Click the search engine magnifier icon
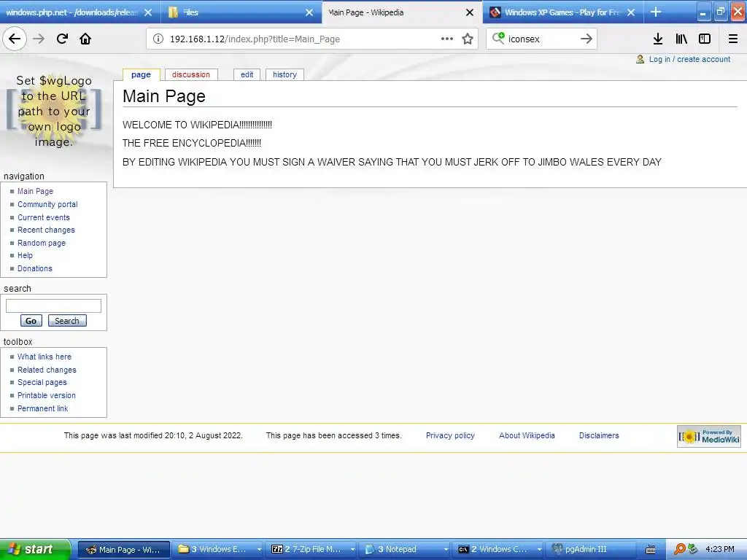Viewport: 747px width, 560px height. coord(498,38)
